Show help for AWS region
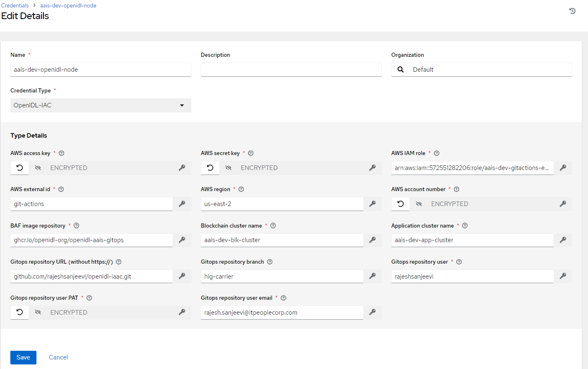 tap(241, 189)
